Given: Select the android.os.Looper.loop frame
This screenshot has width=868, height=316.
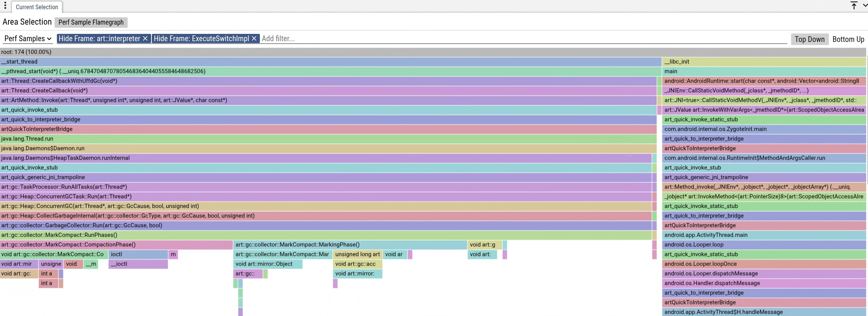Looking at the screenshot, I should (x=763, y=245).
